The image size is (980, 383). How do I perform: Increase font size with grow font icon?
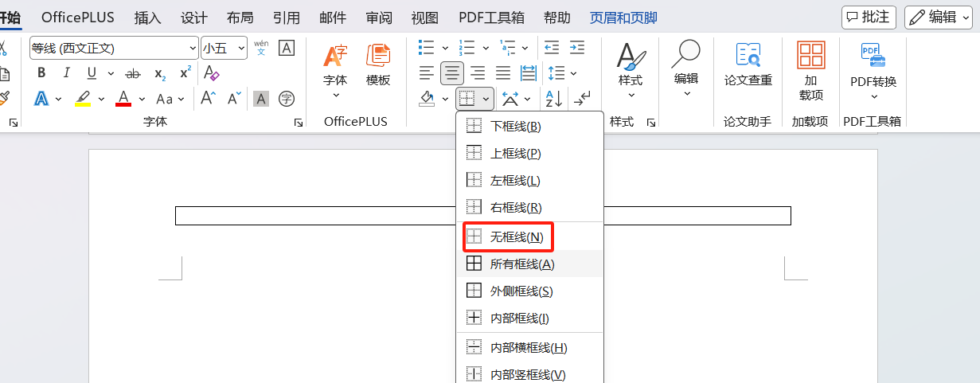(208, 99)
